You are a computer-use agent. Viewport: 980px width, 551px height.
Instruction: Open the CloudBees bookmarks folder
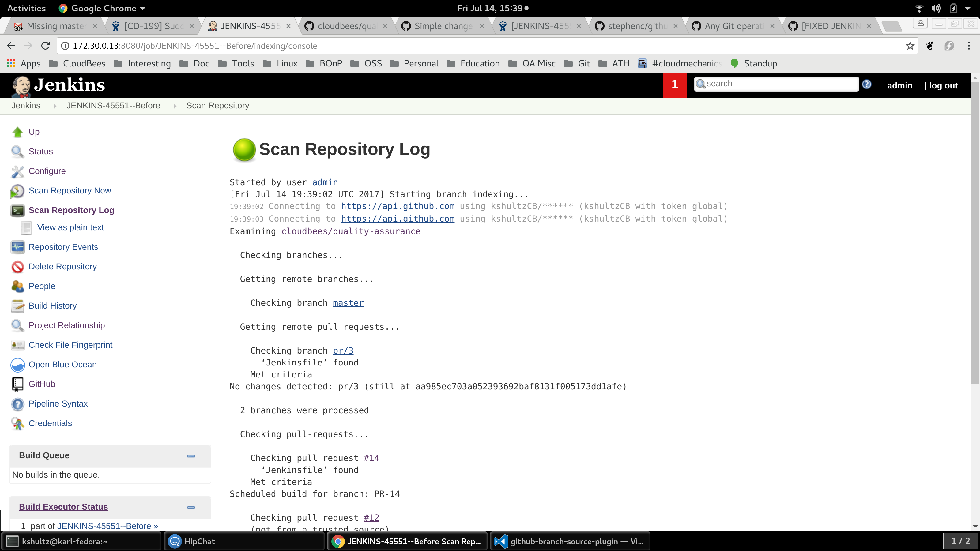pyautogui.click(x=77, y=63)
